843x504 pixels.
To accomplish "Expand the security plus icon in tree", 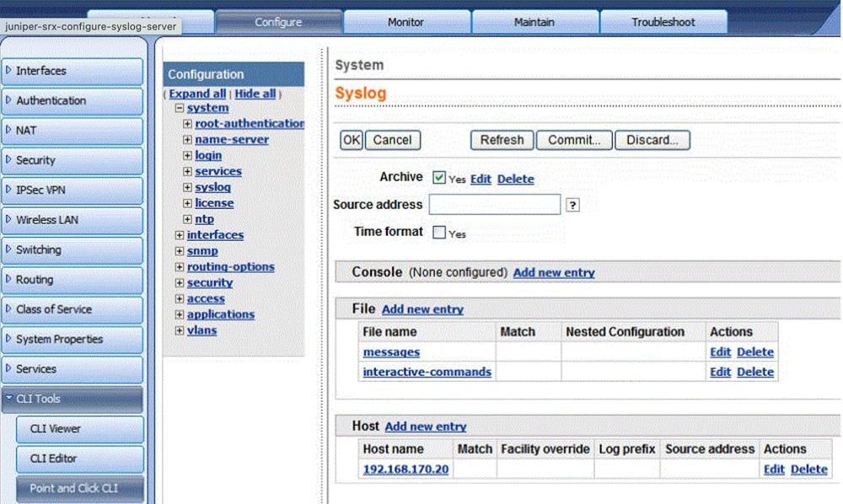I will 180,283.
